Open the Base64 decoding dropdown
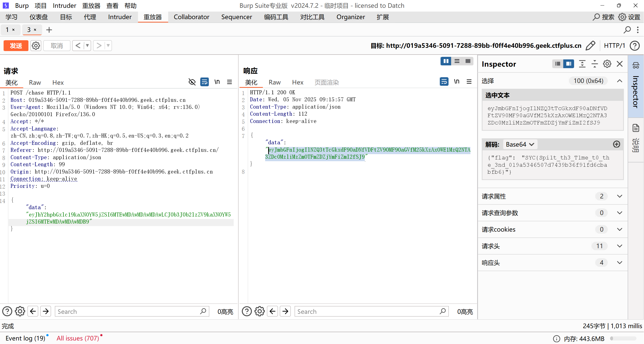This screenshot has width=644, height=344. pyautogui.click(x=520, y=144)
